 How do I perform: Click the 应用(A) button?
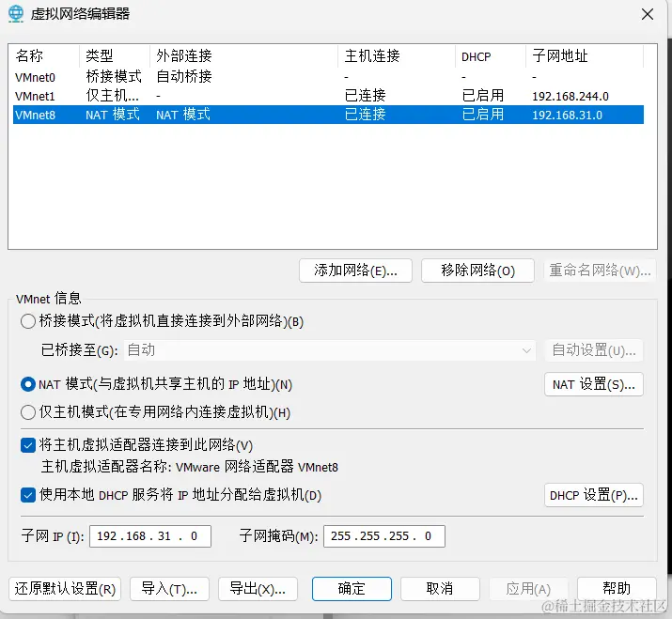coord(528,589)
